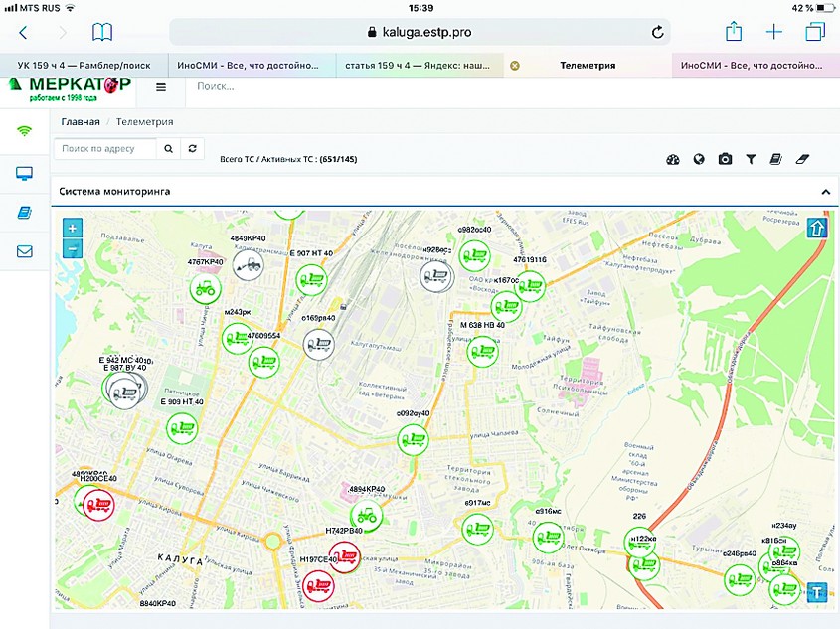This screenshot has height=629, width=840.
Task: Switch to the УК 159 ч 4 Рамблер tab
Action: point(84,66)
